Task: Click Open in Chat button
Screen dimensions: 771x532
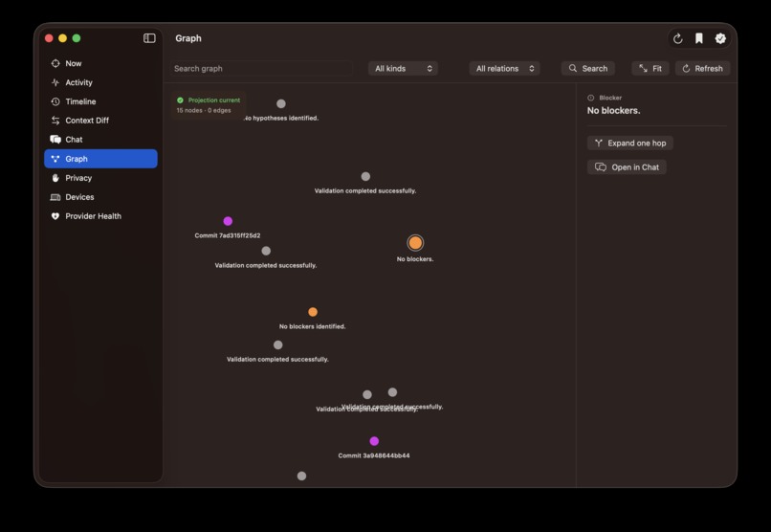Action: (627, 167)
